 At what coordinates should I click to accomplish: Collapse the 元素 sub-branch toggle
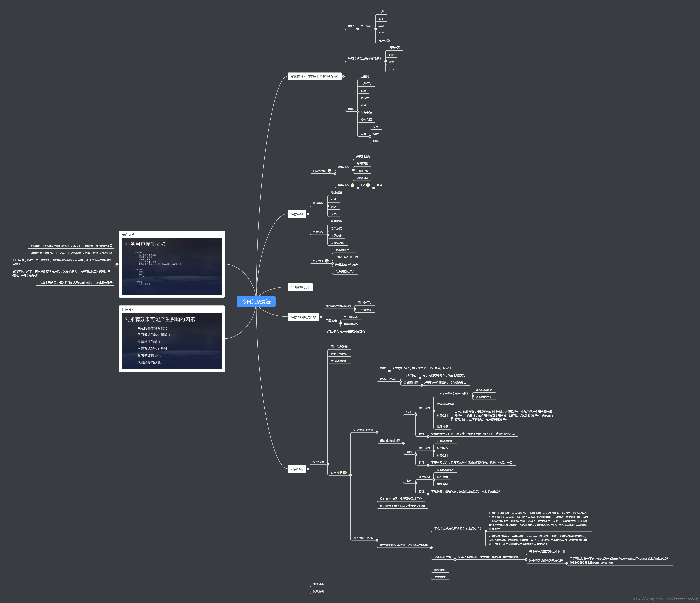point(370,137)
